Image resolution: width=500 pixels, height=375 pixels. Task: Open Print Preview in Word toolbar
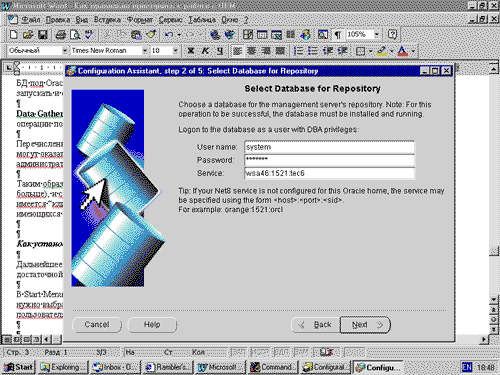pos(75,34)
